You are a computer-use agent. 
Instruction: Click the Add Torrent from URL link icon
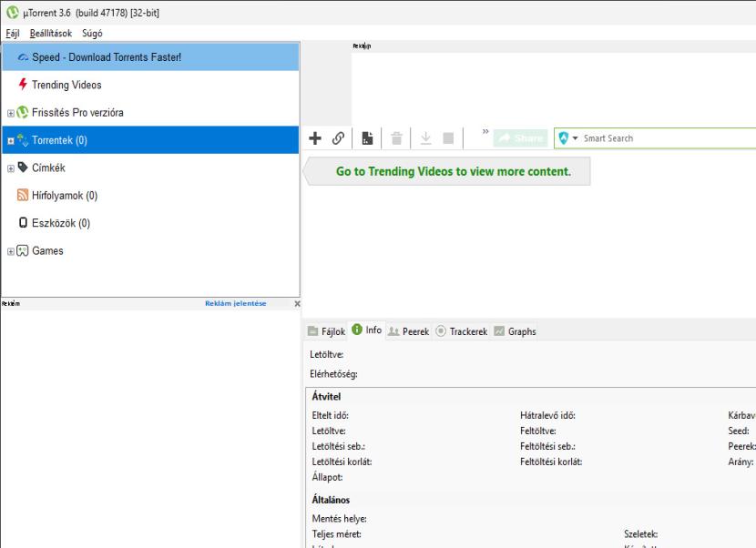tap(338, 138)
